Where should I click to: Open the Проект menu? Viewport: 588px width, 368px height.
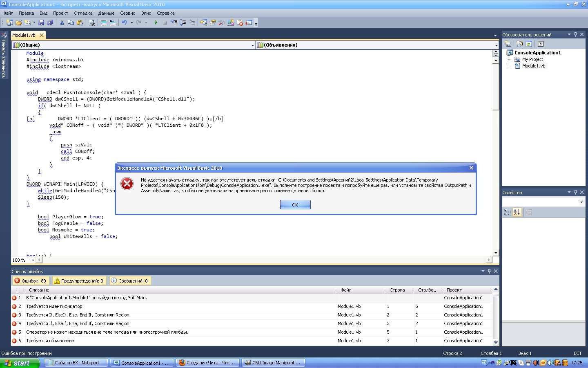tap(60, 13)
